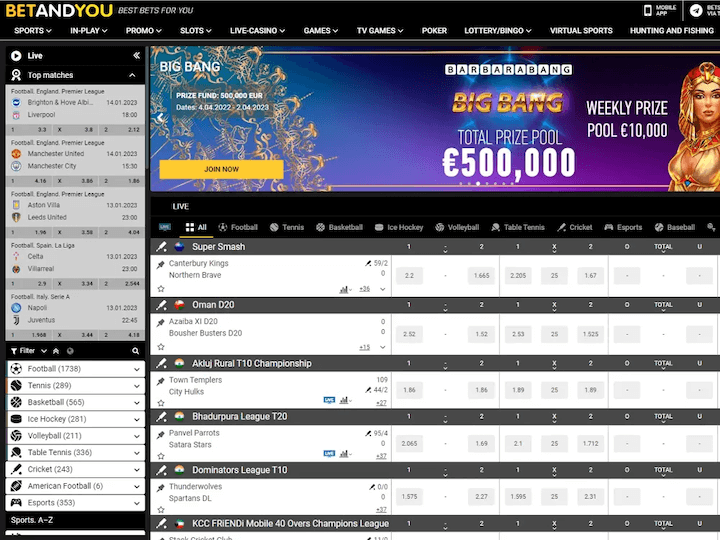Click the JOIN NOW banner button
720x540 pixels.
(221, 169)
